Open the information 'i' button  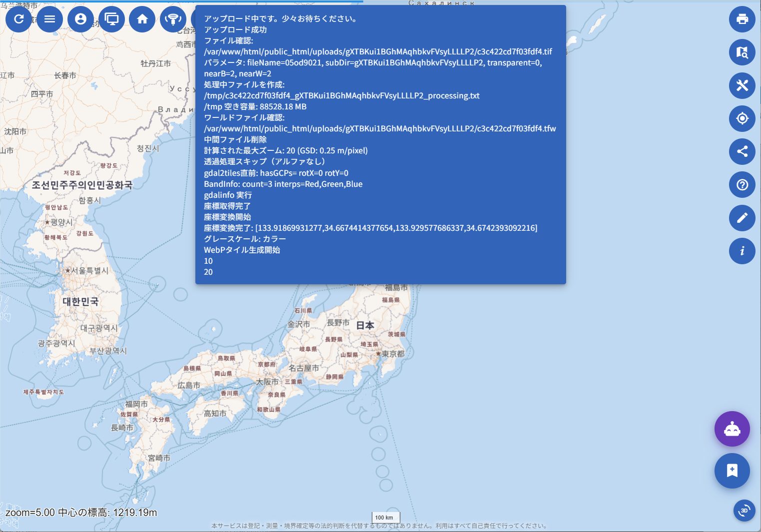[742, 251]
